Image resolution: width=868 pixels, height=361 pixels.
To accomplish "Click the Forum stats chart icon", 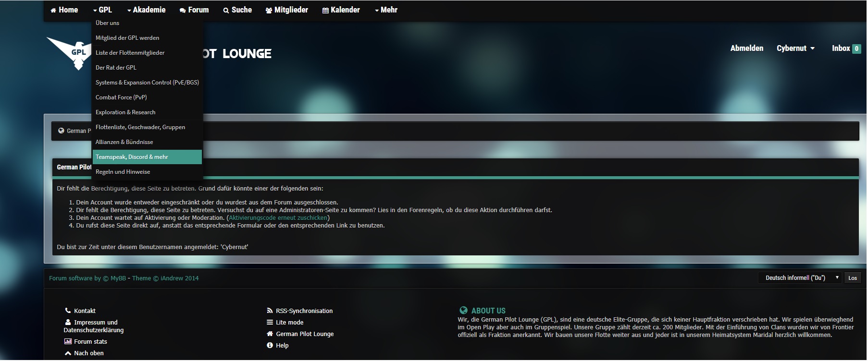I will tap(68, 342).
